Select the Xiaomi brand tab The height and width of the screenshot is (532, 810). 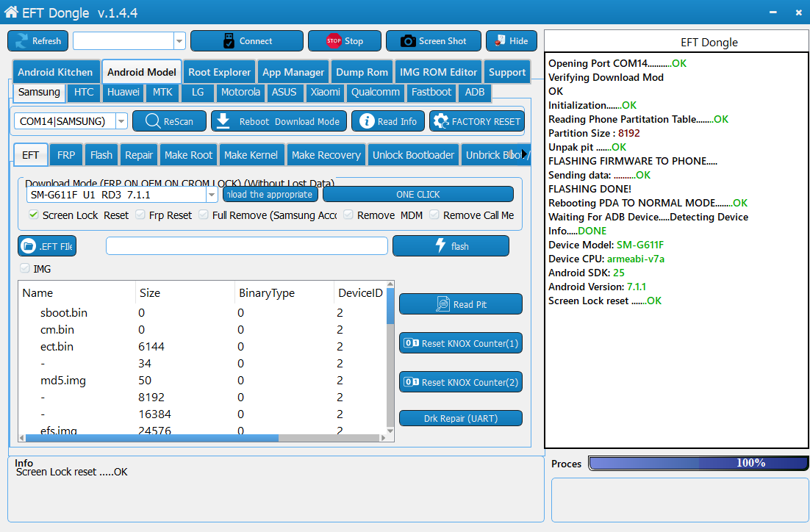[x=326, y=92]
